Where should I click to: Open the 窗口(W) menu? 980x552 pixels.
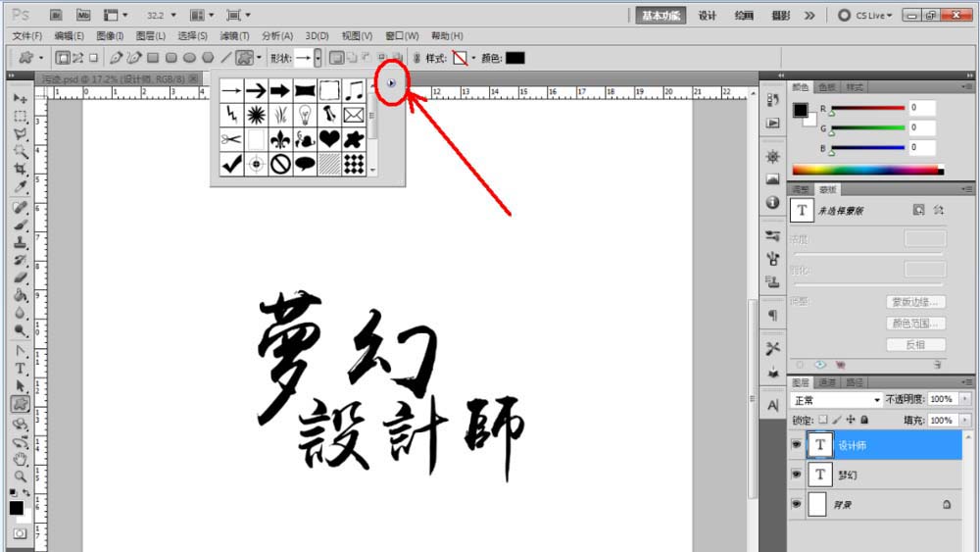[x=402, y=35]
